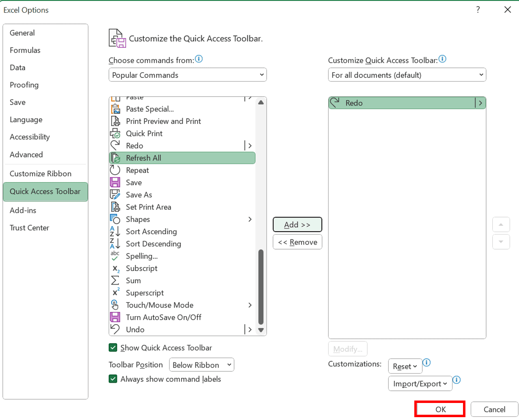The height and width of the screenshot is (420, 519).
Task: Toggle Always show command labels checkbox
Action: (x=113, y=379)
